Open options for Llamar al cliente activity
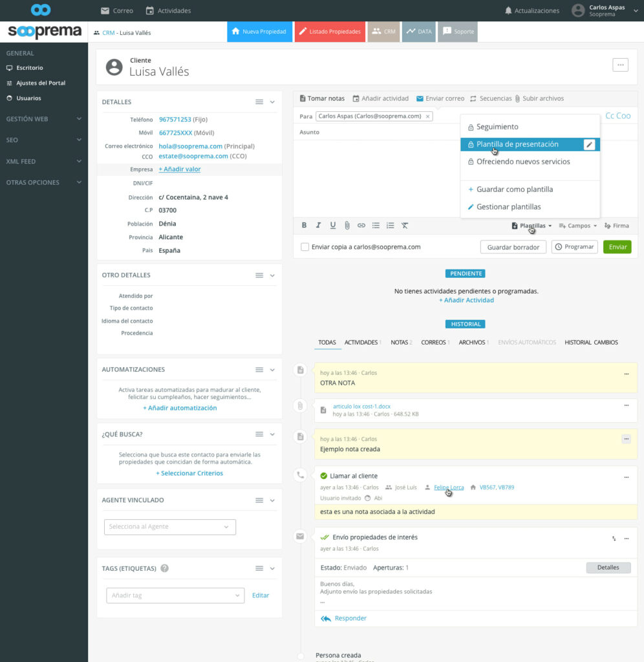644x662 pixels. pyautogui.click(x=627, y=477)
